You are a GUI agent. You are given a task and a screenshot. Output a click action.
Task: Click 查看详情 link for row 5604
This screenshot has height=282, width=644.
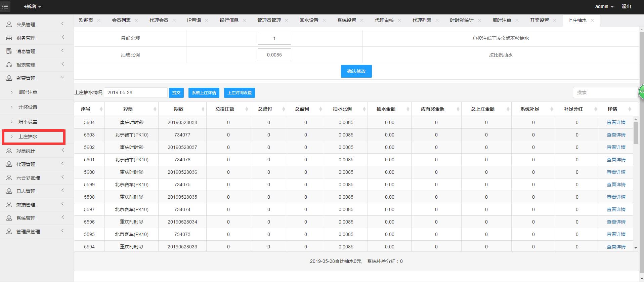[616, 123]
